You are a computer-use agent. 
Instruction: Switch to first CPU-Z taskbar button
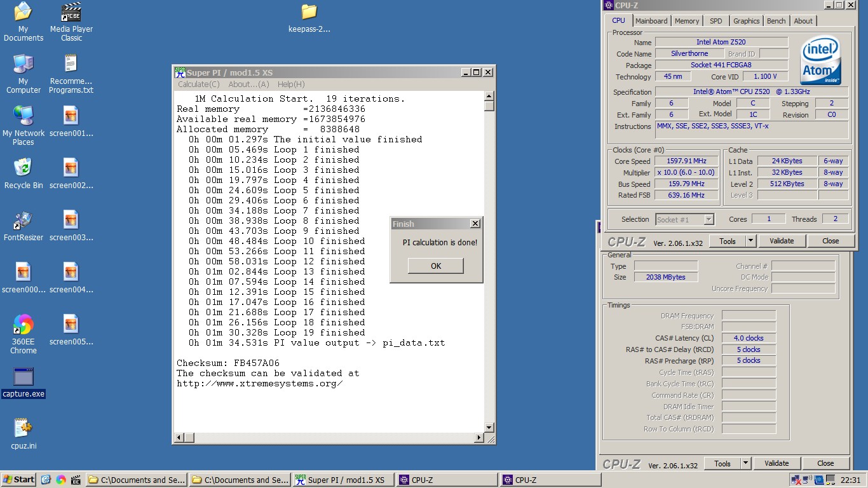[x=447, y=480]
